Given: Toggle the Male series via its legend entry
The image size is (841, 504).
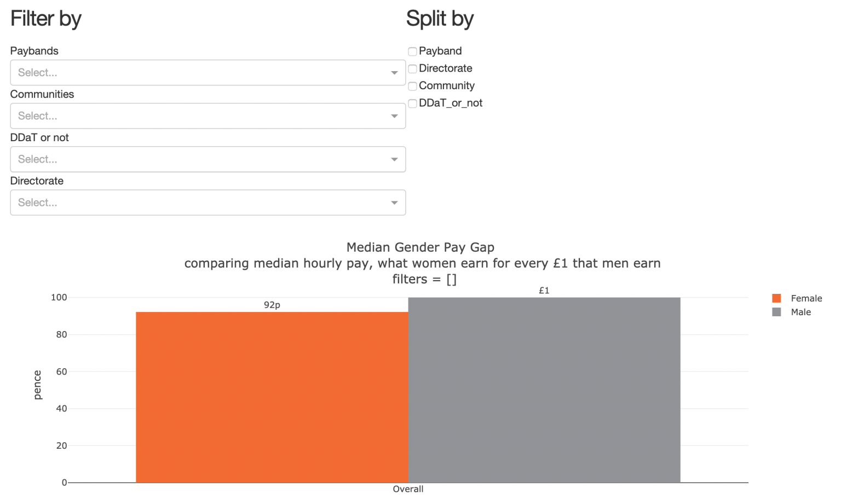Looking at the screenshot, I should pyautogui.click(x=800, y=312).
